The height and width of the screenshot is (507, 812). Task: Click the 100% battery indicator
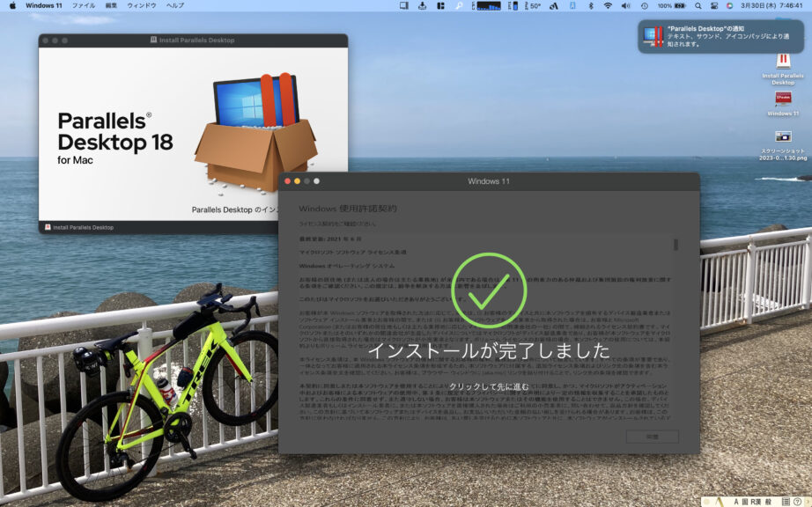(672, 5)
